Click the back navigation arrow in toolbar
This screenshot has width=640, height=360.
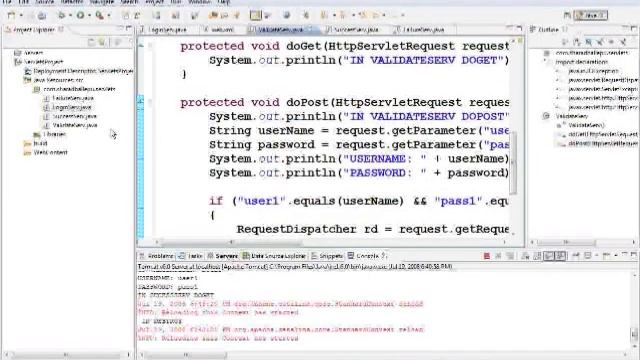coord(363,15)
